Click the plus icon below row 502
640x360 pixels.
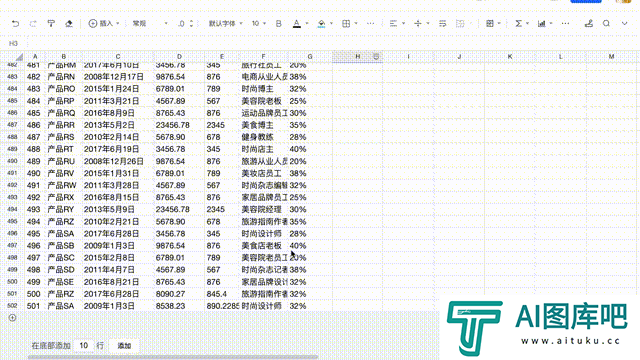(12, 318)
